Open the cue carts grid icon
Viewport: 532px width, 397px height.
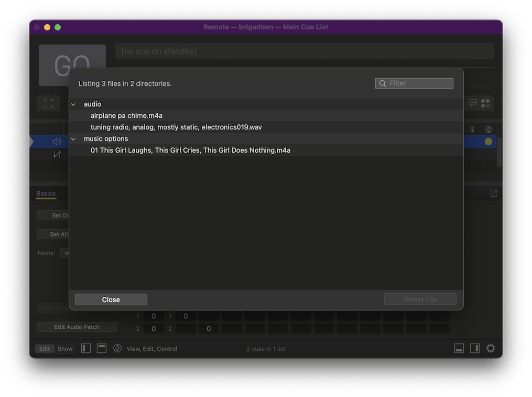[485, 103]
